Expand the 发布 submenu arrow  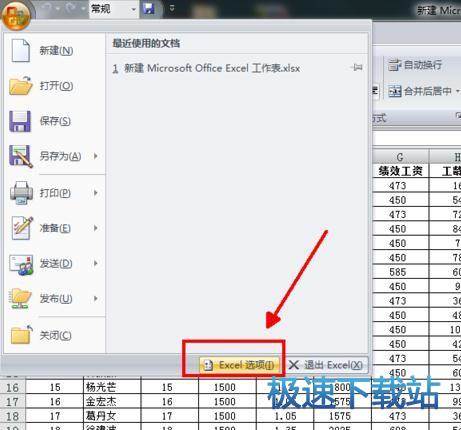(x=96, y=298)
